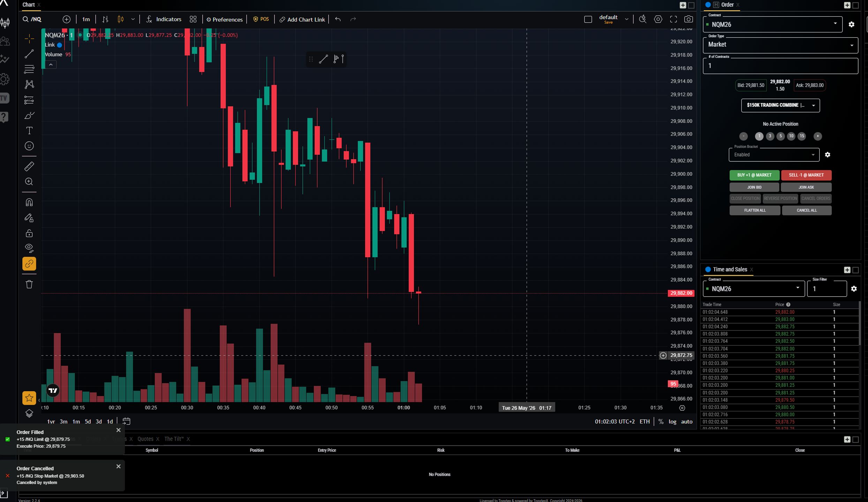Click the FLATTEN ALL button
Screen dimensions: 868x502
click(755, 210)
